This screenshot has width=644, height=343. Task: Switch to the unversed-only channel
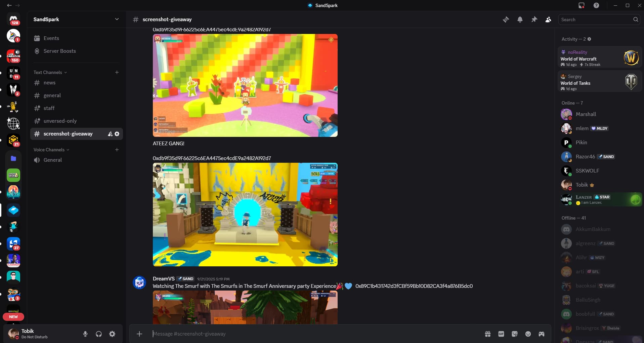point(76,121)
